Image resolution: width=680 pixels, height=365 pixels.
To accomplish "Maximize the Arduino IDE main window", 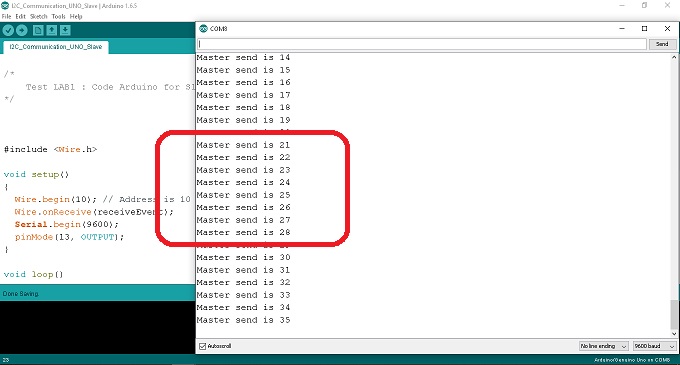I will pyautogui.click(x=644, y=6).
